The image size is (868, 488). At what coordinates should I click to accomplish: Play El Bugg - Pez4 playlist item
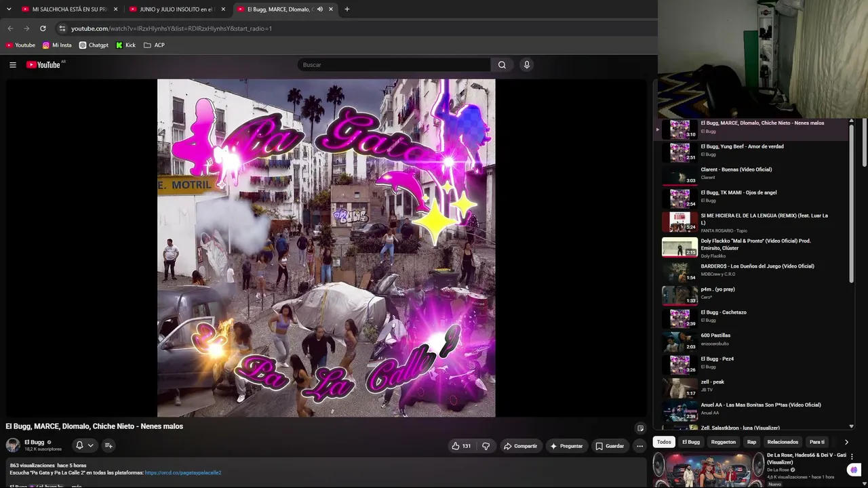[x=751, y=364]
